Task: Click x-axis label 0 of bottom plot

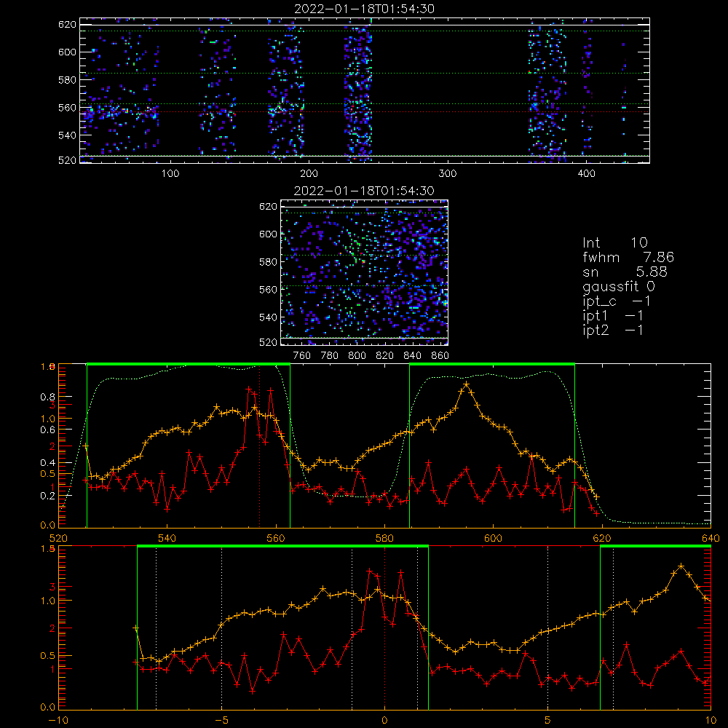Action: [x=384, y=720]
